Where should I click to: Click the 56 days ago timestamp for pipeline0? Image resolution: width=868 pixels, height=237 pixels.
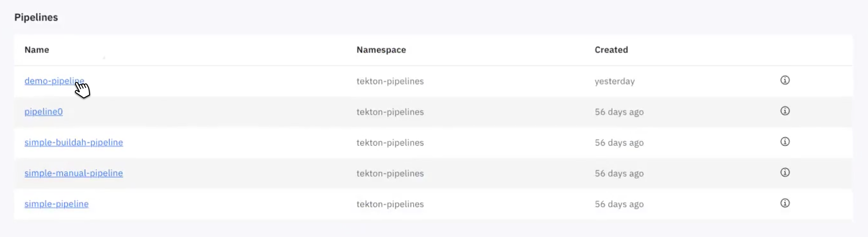[x=619, y=112]
